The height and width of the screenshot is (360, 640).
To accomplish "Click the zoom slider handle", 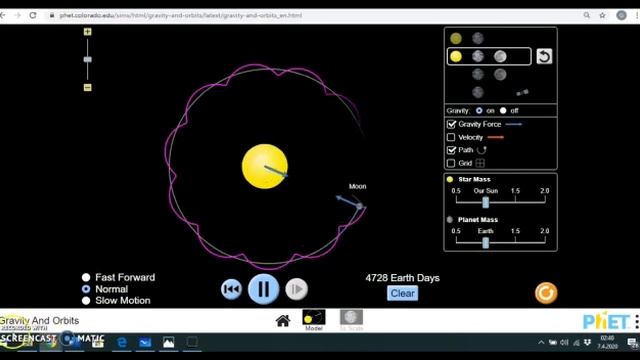I will pyautogui.click(x=87, y=60).
